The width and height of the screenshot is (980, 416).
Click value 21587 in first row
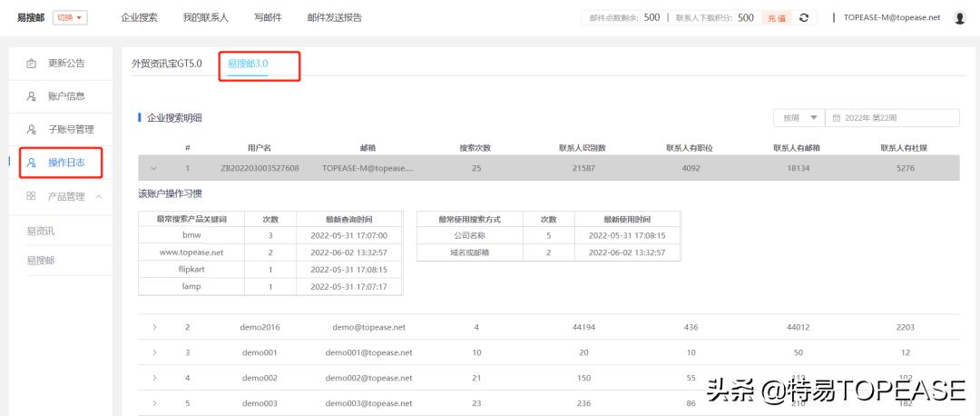pyautogui.click(x=583, y=168)
